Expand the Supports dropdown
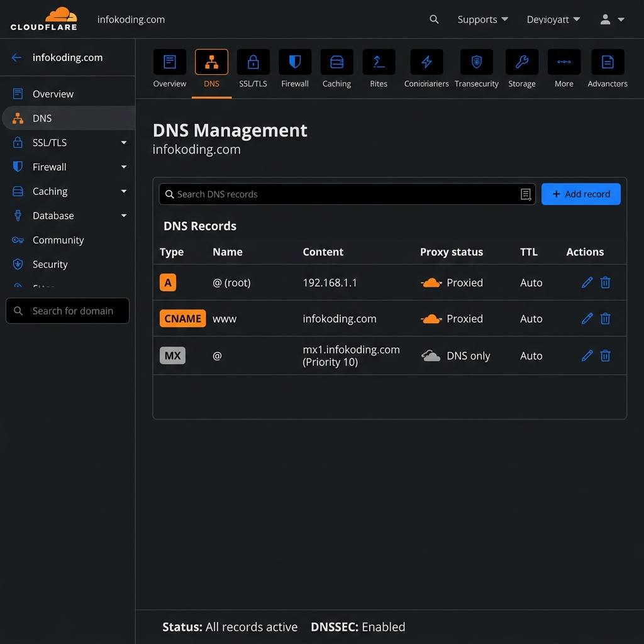The image size is (644, 644). tap(482, 19)
